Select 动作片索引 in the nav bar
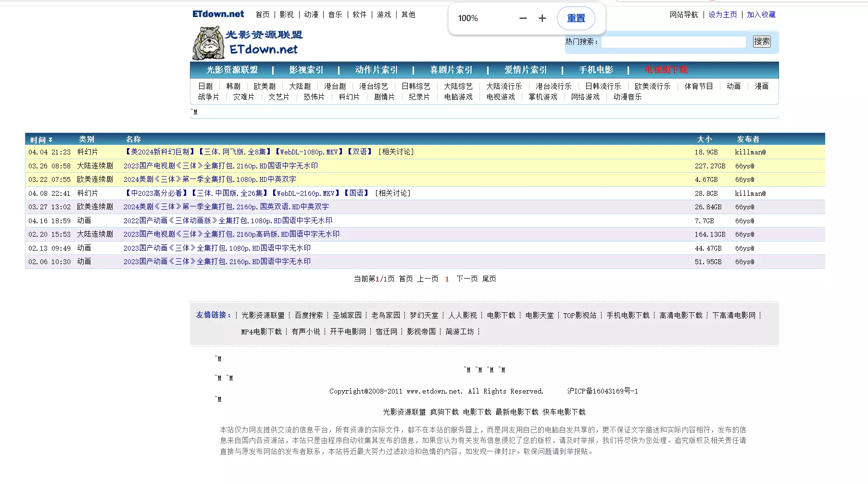 click(376, 70)
